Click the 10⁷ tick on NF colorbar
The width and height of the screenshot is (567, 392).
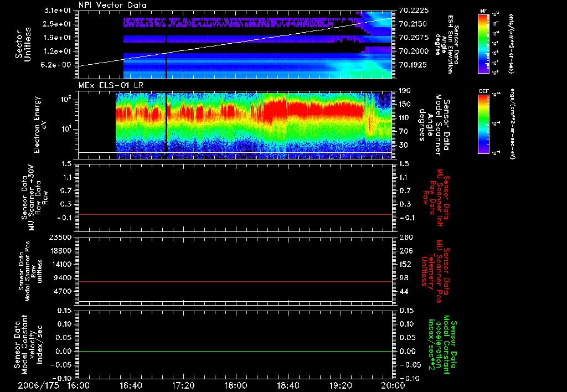496,63
